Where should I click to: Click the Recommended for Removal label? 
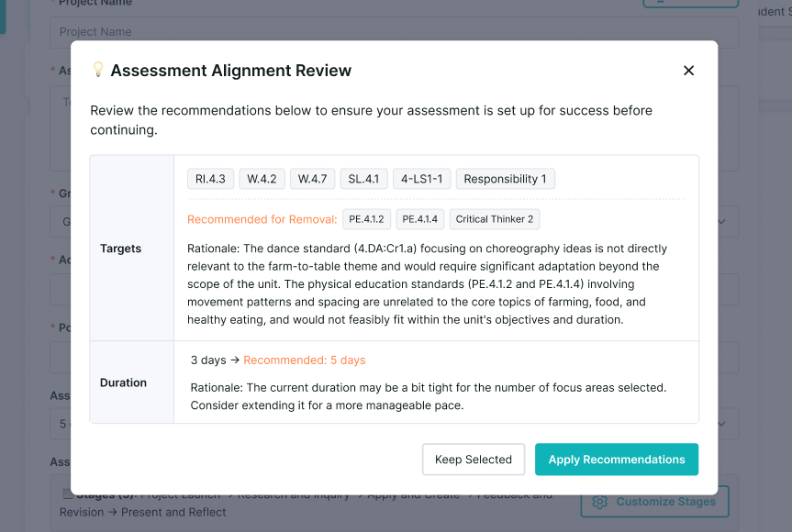262,219
